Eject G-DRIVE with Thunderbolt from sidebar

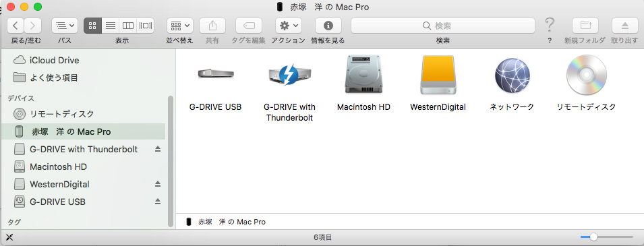[158, 149]
